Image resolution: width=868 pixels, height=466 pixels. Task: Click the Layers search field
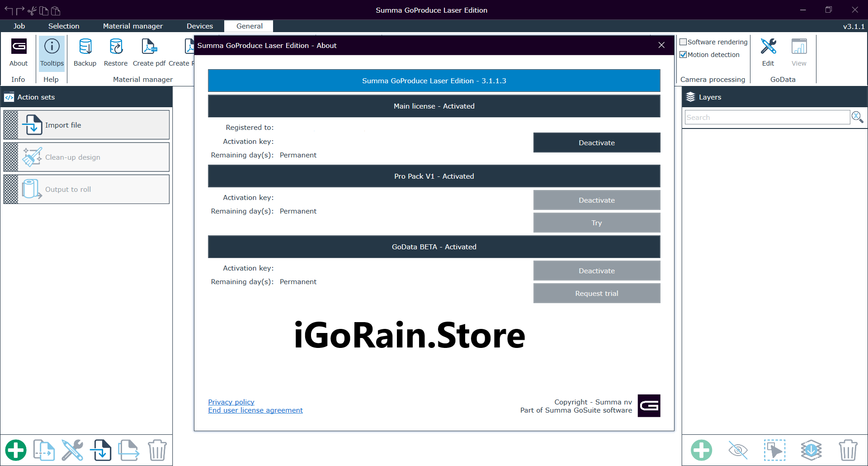point(767,118)
